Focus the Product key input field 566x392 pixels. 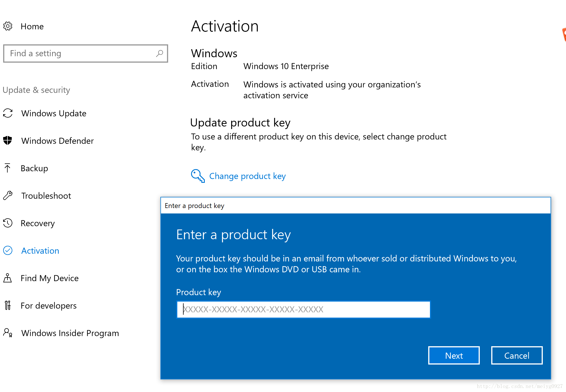click(x=304, y=309)
